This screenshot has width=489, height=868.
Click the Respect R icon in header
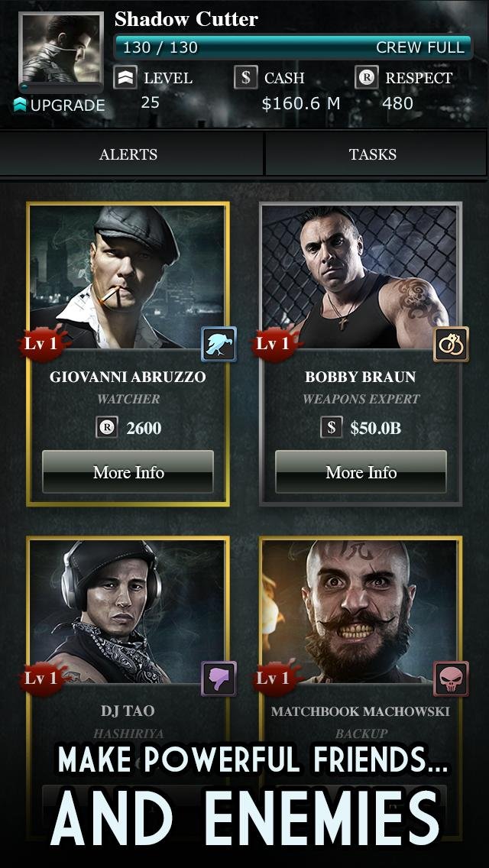click(366, 77)
